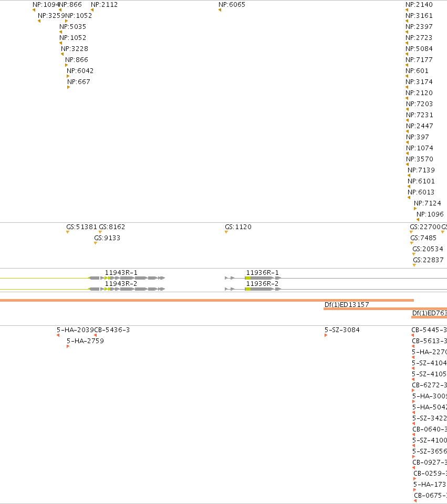Screen dimensions: 447x504
Task: Click the gray exon arrows of 11943R-2
Action: pyautogui.click(x=127, y=289)
